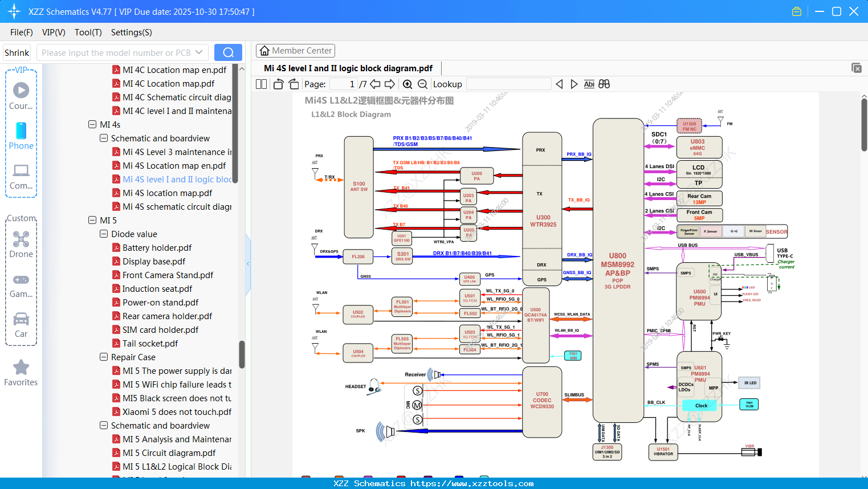Collapse the MI 4s tree section
Viewport: 868px width, 489px height.
tap(92, 124)
